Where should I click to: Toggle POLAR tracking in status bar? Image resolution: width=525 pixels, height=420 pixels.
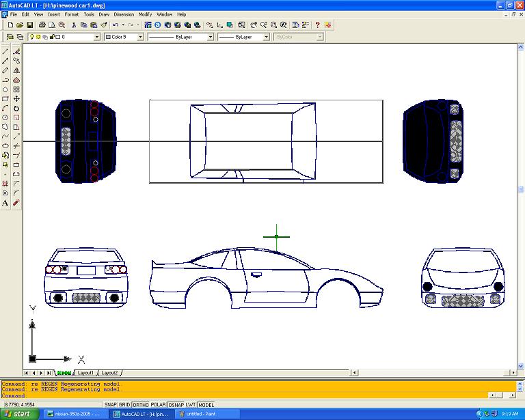(x=159, y=404)
